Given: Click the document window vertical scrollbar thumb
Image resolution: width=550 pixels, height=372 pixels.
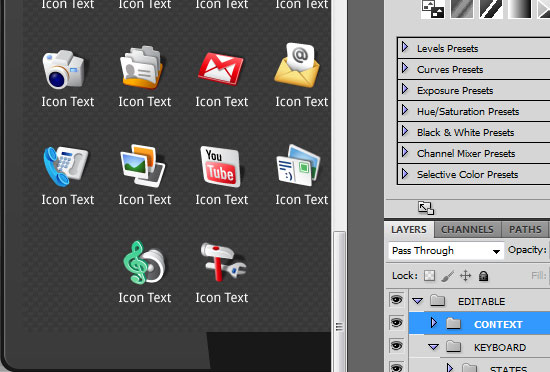Looking at the screenshot, I should point(339,302).
